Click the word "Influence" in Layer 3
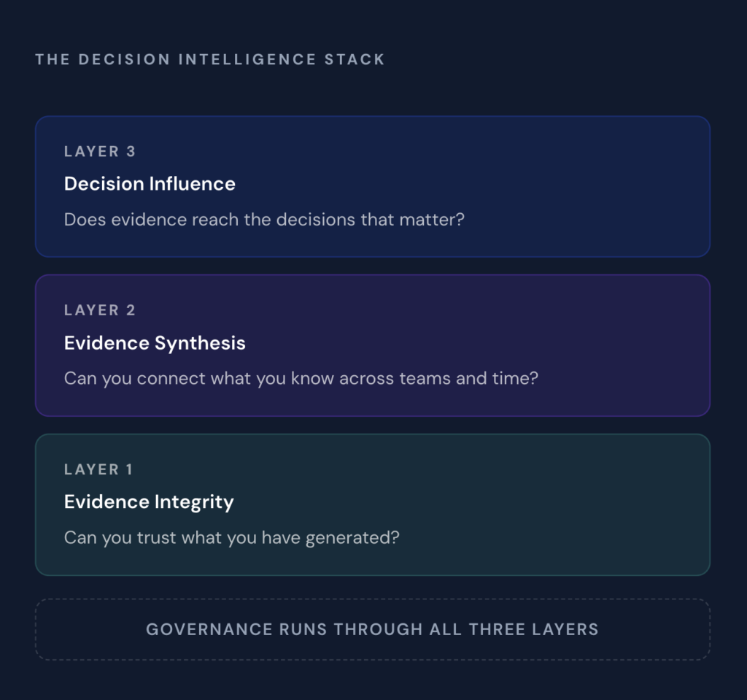The height and width of the screenshot is (700, 747). 193,184
